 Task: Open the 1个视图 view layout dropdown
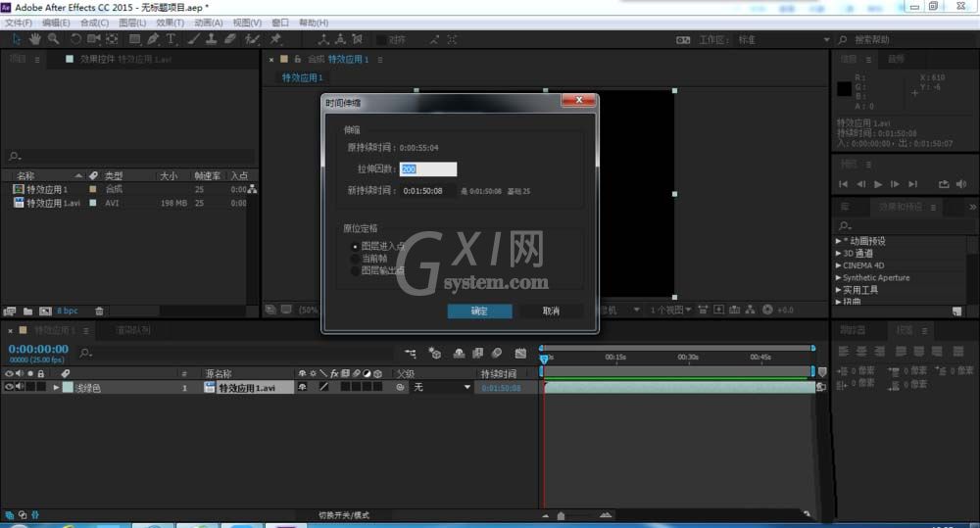[670, 310]
